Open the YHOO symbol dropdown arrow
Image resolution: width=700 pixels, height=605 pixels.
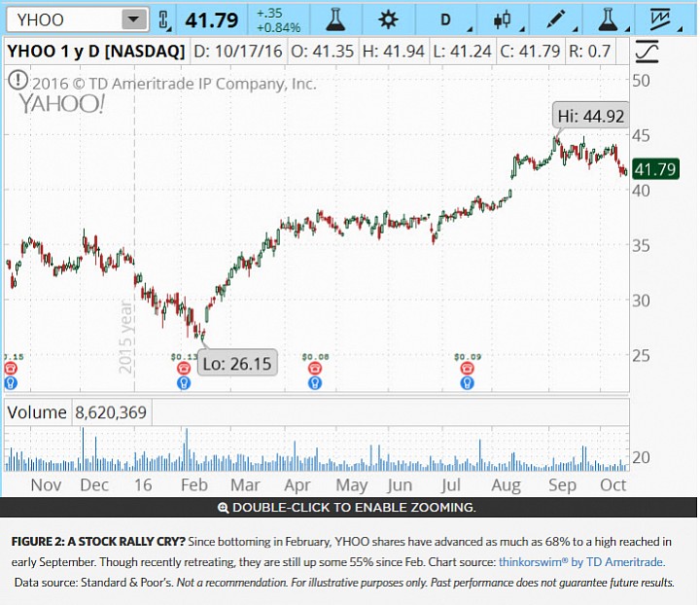(134, 19)
